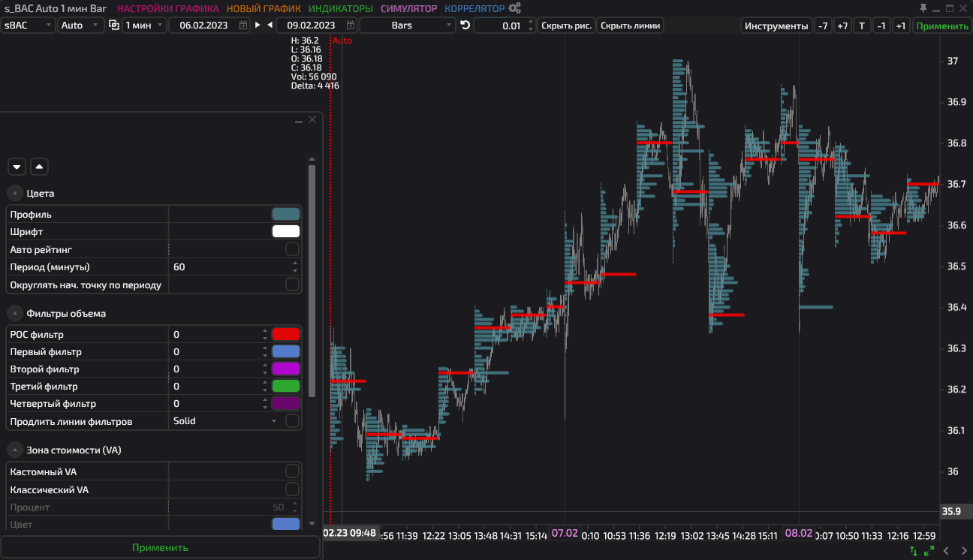Open calendar for end date 09.02.2023
973x560 pixels.
click(x=351, y=25)
